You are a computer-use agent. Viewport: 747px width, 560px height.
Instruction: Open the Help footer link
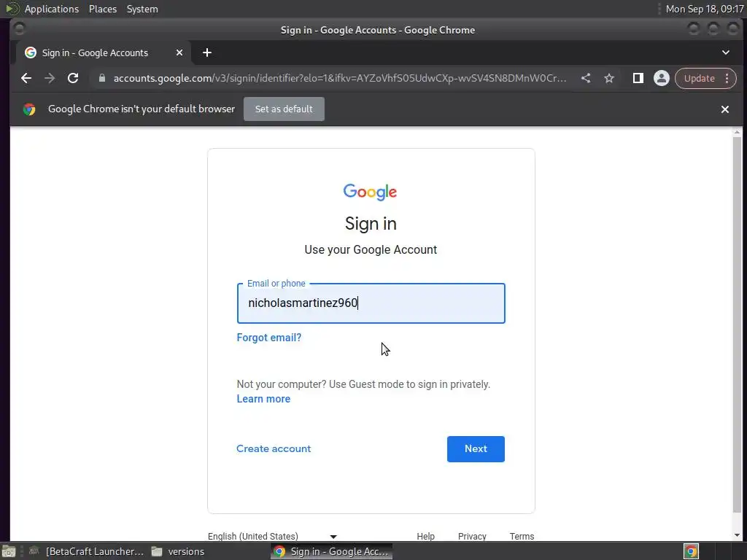(x=426, y=536)
